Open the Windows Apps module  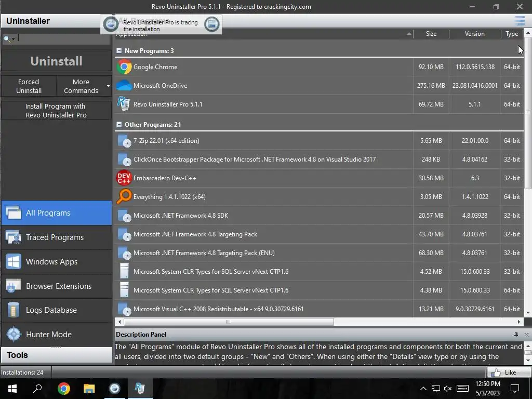57,262
